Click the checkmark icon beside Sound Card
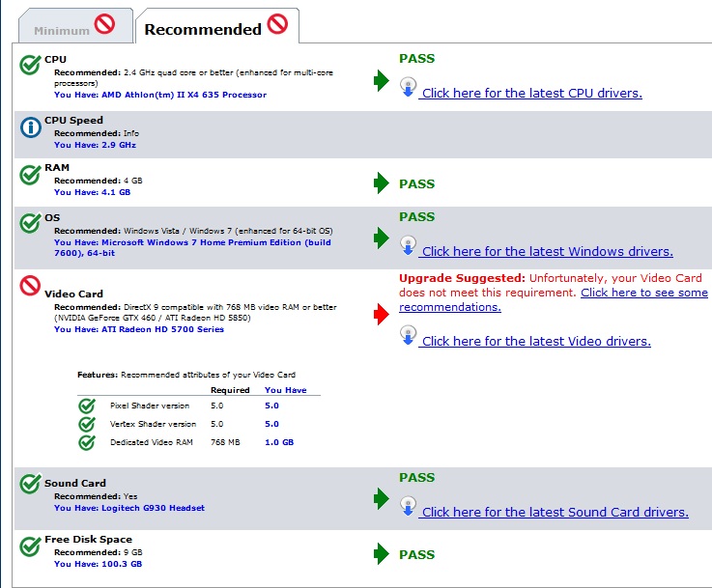The image size is (712, 588). [x=30, y=484]
